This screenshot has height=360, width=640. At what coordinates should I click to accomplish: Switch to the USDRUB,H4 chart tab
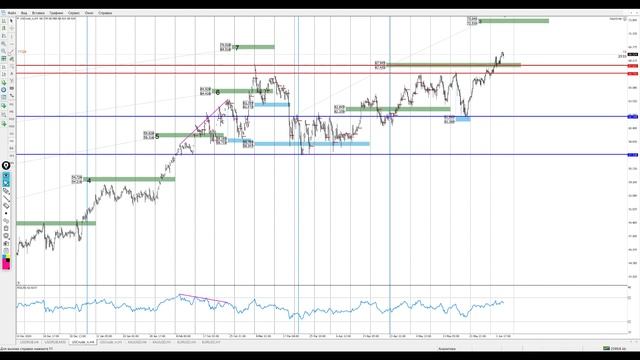pyautogui.click(x=29, y=342)
